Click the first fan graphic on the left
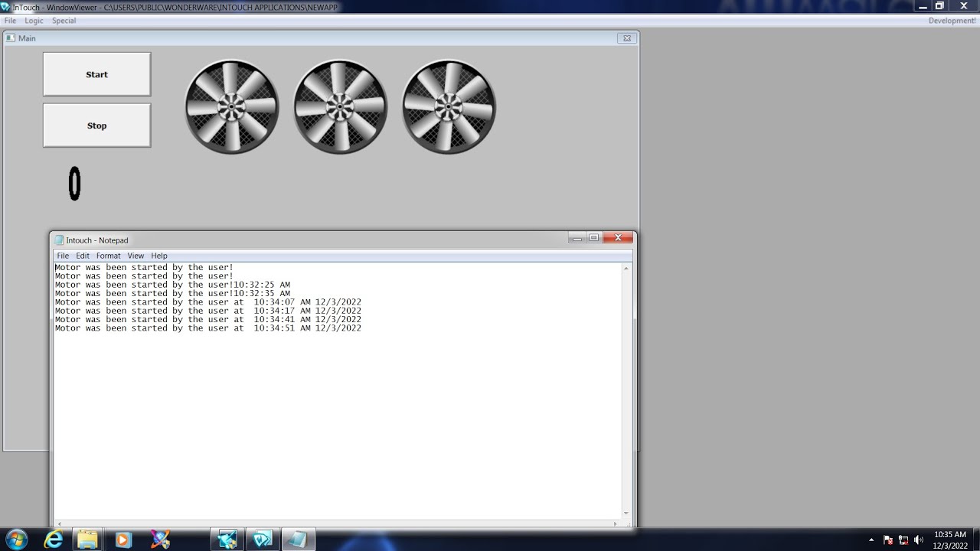 (232, 107)
